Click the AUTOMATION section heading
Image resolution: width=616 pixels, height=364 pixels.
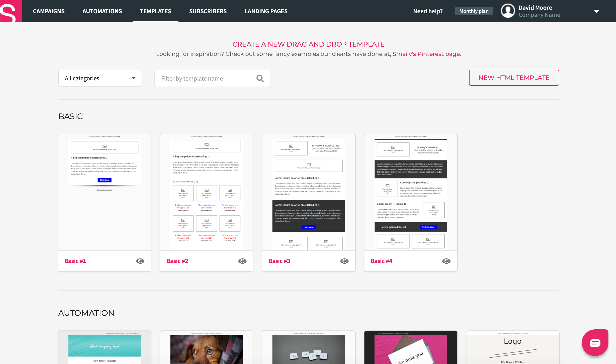(x=86, y=313)
